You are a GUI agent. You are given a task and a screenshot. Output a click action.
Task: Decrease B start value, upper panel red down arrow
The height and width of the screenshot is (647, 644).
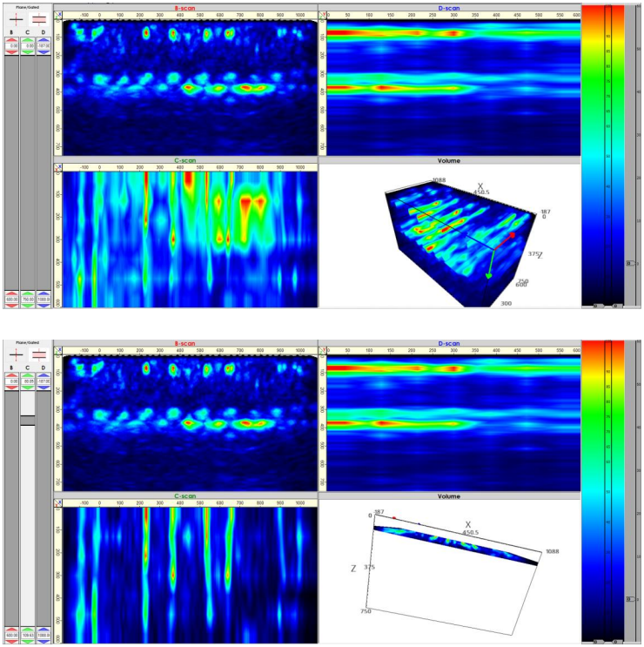11,52
